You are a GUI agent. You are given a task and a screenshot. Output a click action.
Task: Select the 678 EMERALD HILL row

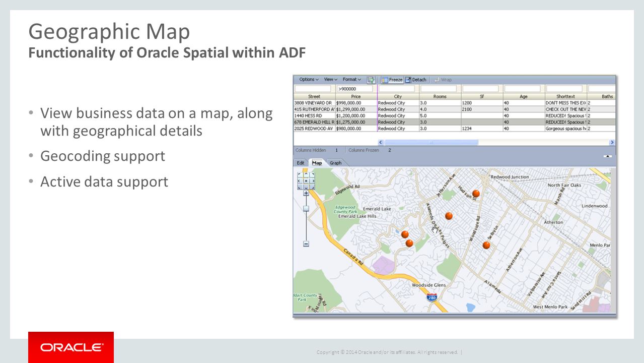coord(454,122)
